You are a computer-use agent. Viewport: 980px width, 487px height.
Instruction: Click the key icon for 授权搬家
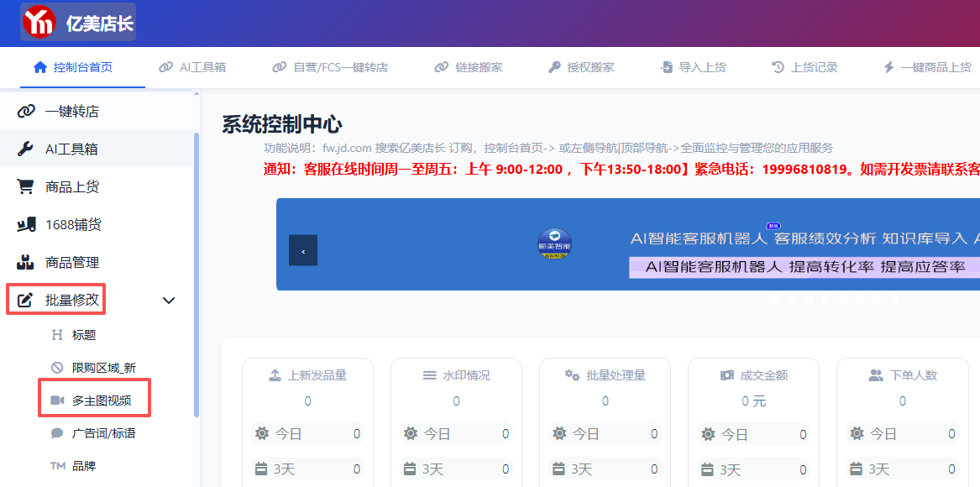click(554, 67)
